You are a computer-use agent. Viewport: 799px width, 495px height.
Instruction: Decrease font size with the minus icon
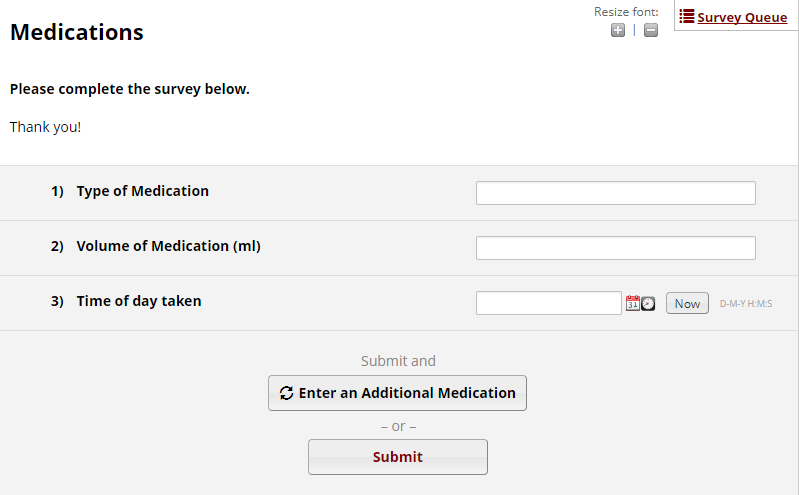651,30
